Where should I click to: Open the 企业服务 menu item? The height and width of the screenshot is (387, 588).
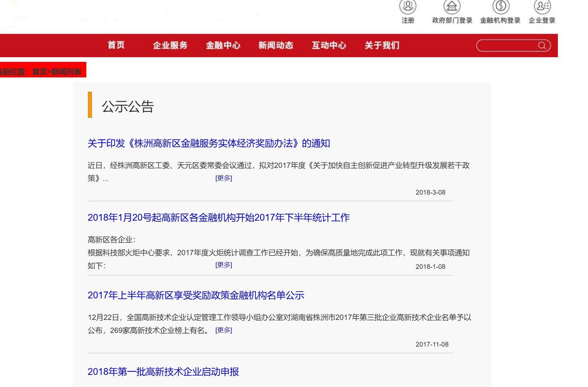171,45
